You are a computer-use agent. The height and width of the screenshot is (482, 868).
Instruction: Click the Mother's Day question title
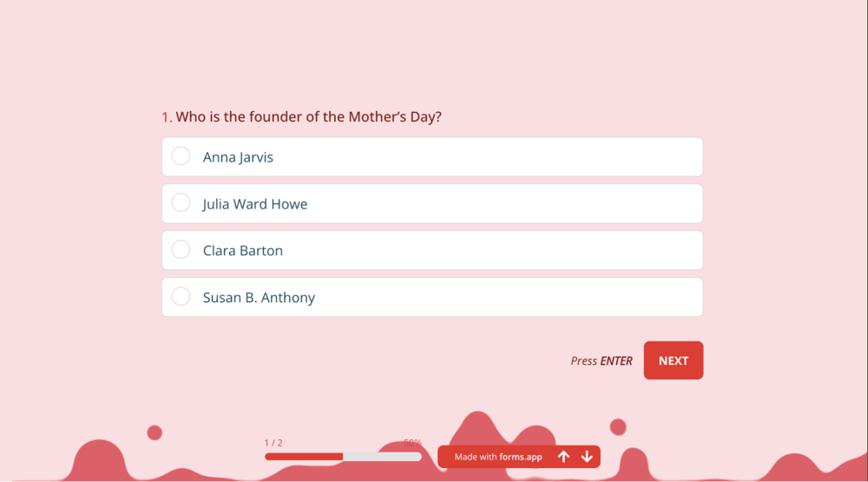click(309, 116)
